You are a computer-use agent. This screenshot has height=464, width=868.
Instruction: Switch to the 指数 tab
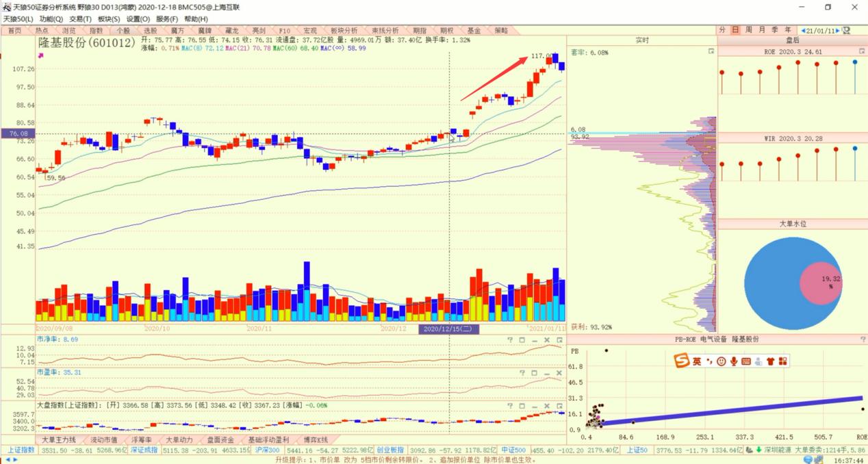point(96,31)
